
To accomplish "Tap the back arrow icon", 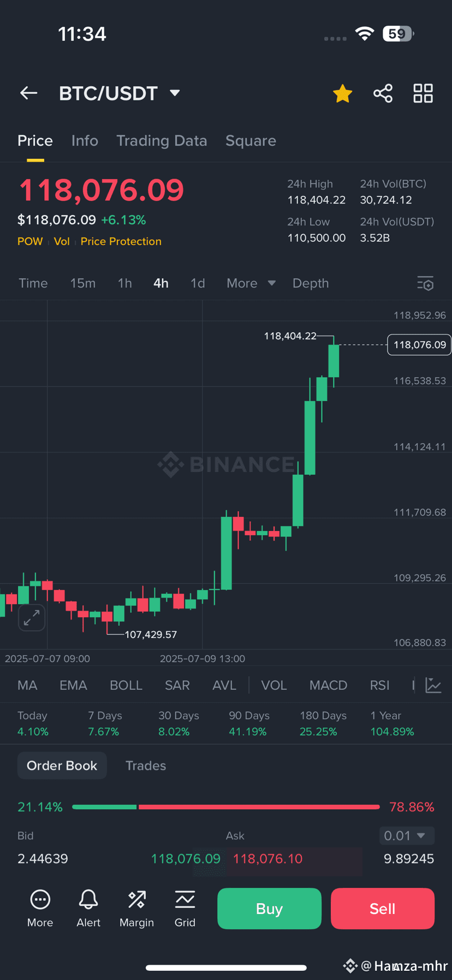I will pyautogui.click(x=29, y=93).
